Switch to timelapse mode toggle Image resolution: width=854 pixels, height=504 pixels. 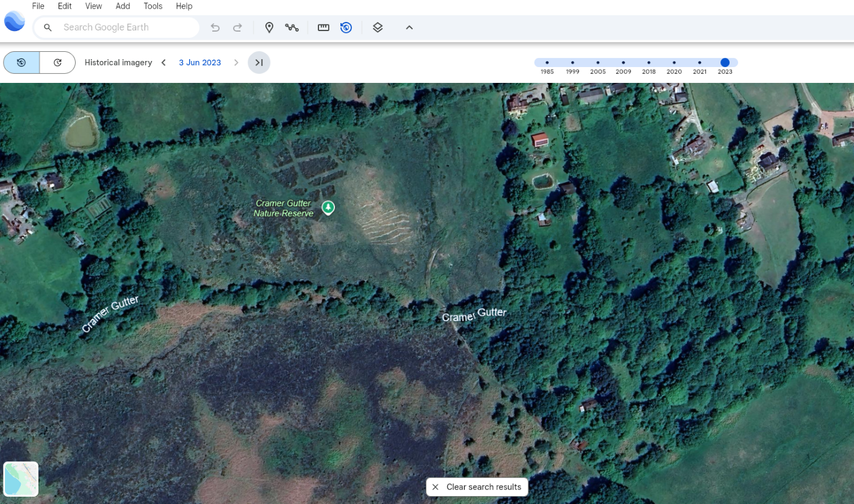tap(57, 62)
